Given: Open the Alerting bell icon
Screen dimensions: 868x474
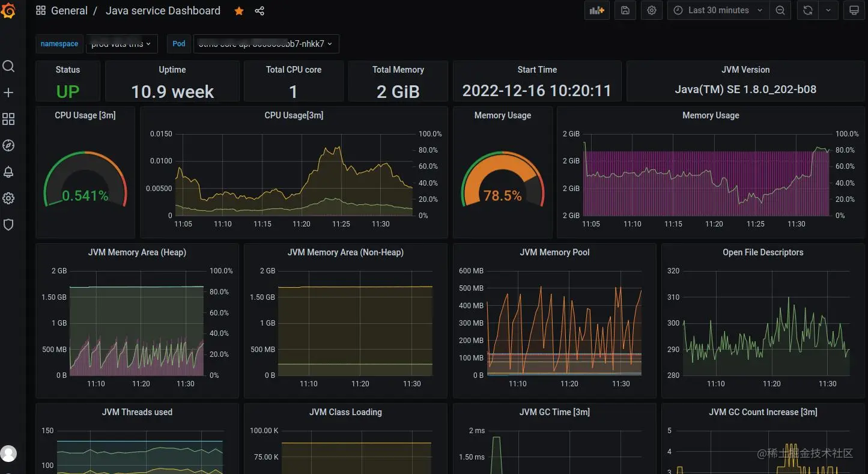Looking at the screenshot, I should click(8, 172).
